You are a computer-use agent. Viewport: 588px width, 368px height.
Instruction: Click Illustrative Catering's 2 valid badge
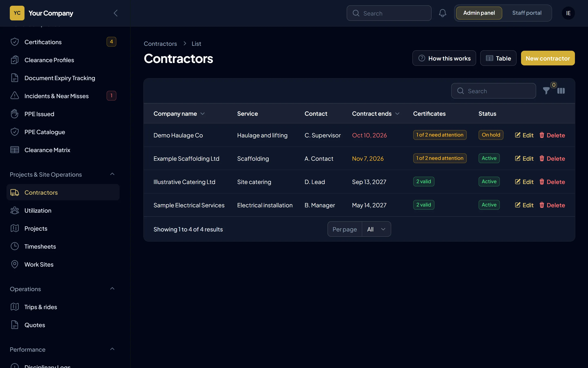424,182
